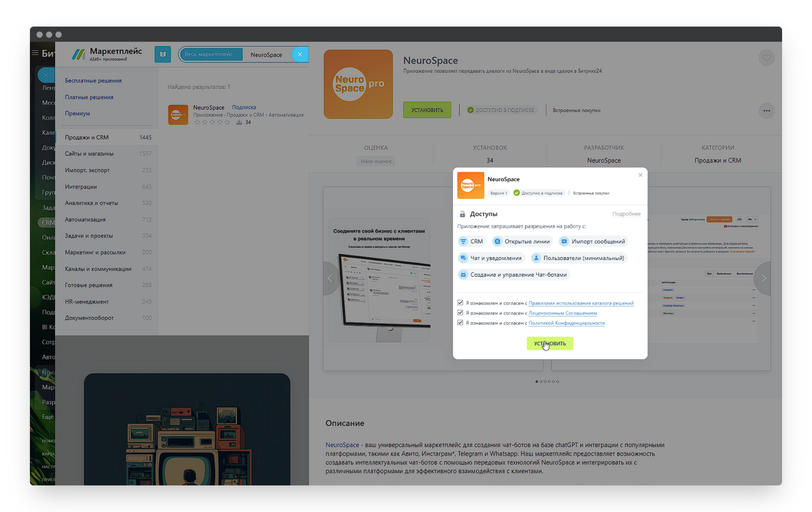Open the Весь маркетплейс filter dropdown
Viewport: 812px width, 512px height.
[x=212, y=54]
